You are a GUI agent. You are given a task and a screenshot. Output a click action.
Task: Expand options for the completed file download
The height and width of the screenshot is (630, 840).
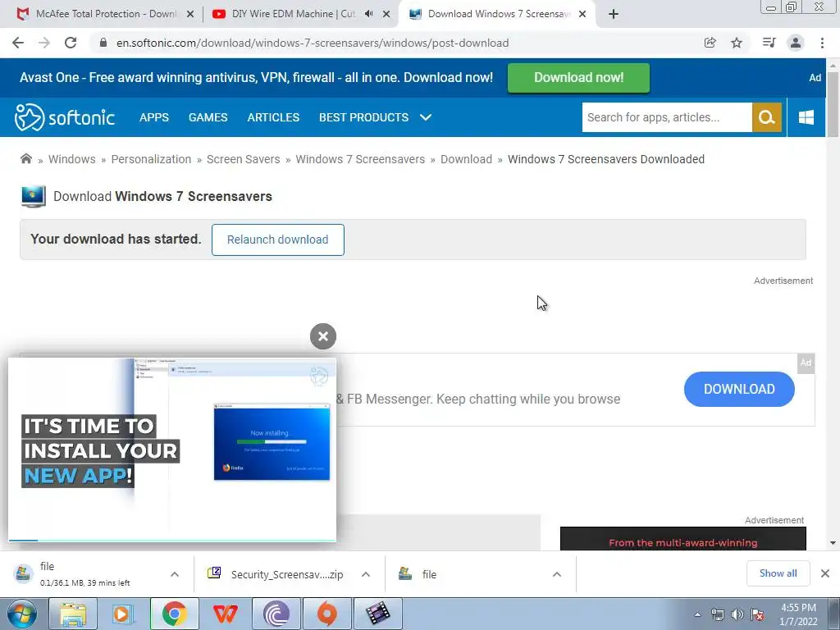(x=557, y=574)
